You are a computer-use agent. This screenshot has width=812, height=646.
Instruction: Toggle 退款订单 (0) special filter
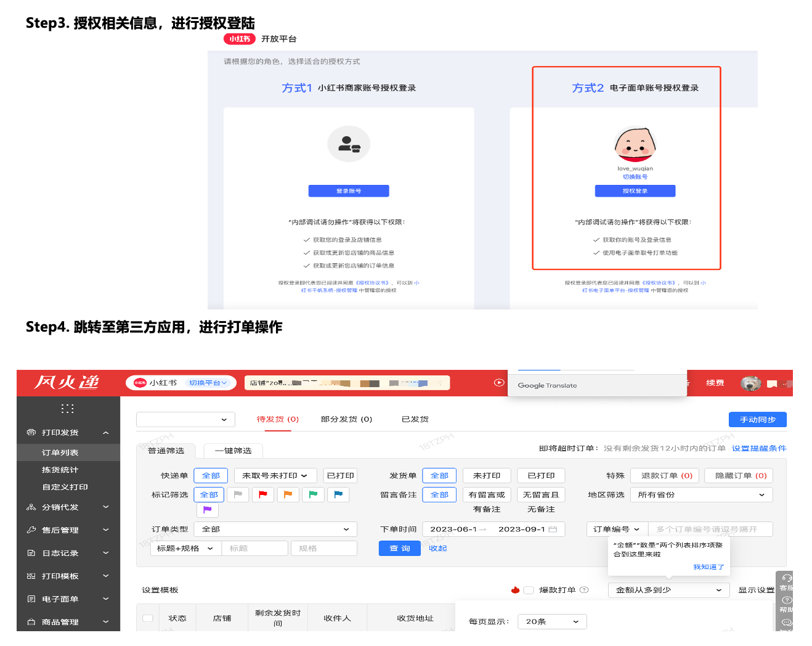[x=667, y=476]
